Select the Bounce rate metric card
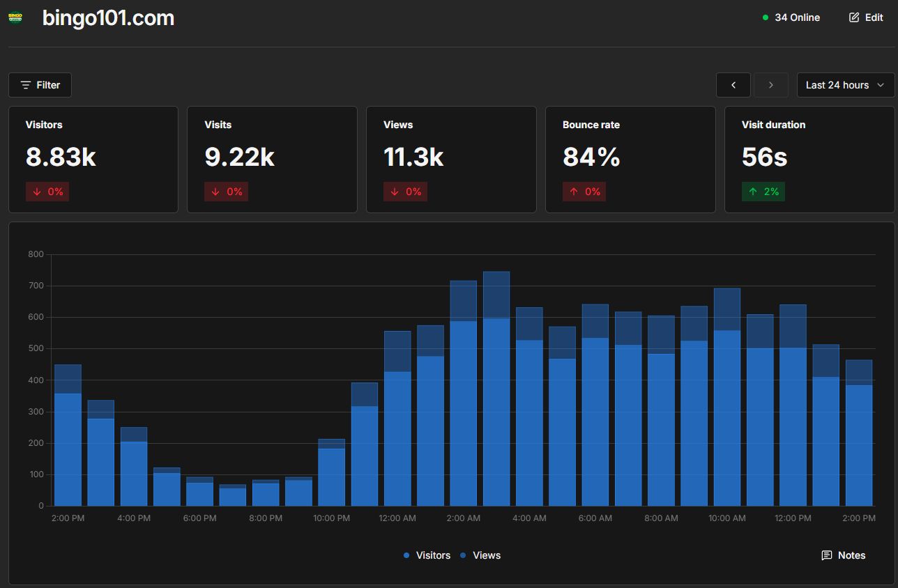The height and width of the screenshot is (588, 898). click(630, 160)
